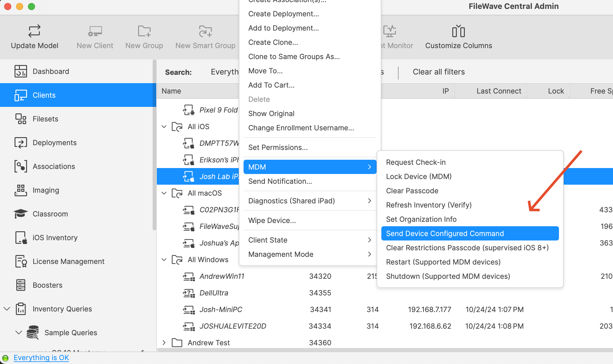Click the DellUltra unknown-status device icon
This screenshot has width=613, height=364.
click(189, 293)
